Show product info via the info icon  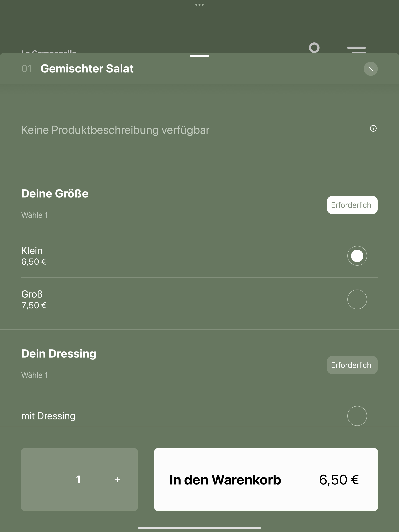(x=373, y=129)
